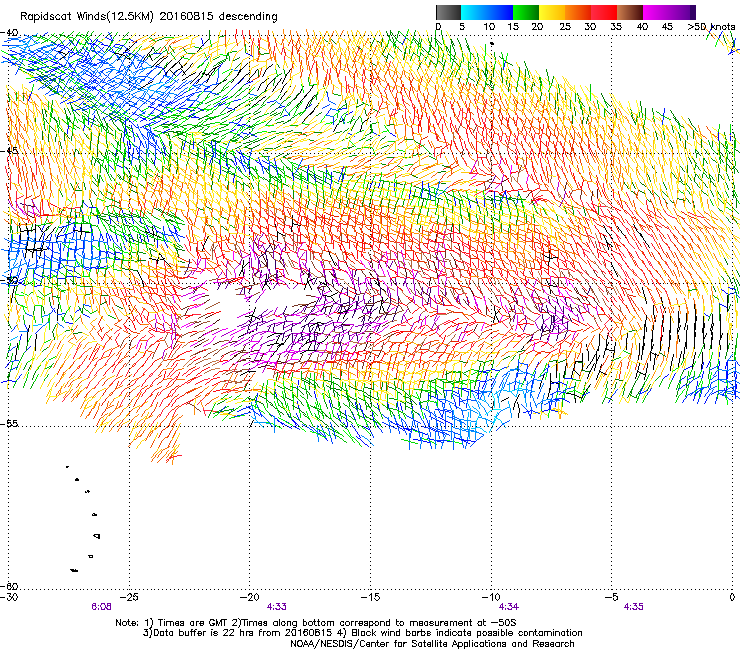
Task: Click the longitude label '-30'
Action: tap(9, 597)
